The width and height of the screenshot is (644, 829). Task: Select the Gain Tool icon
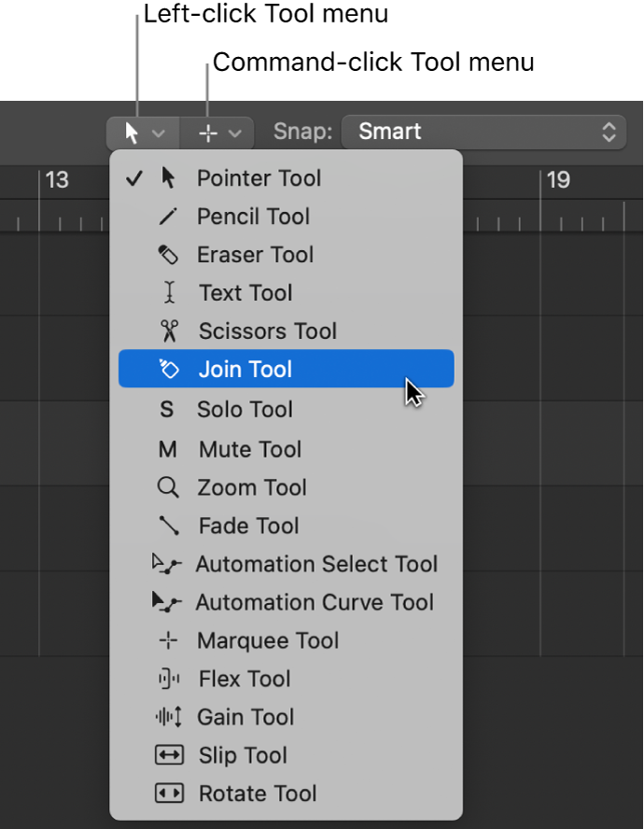(168, 717)
